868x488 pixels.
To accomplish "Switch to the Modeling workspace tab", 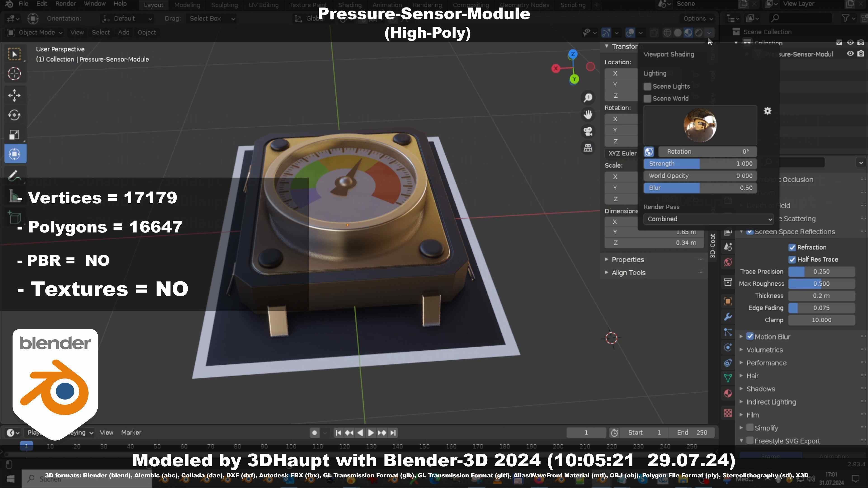I will coord(187,5).
